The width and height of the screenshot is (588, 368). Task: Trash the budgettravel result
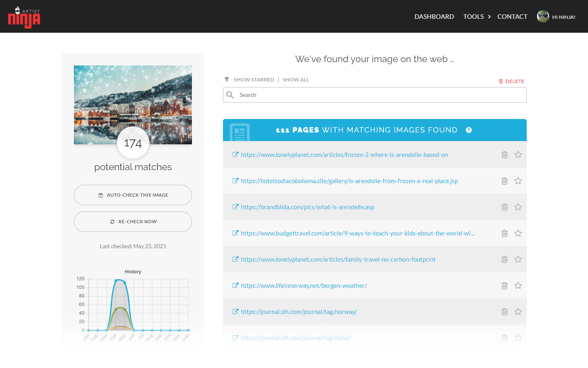click(x=505, y=233)
